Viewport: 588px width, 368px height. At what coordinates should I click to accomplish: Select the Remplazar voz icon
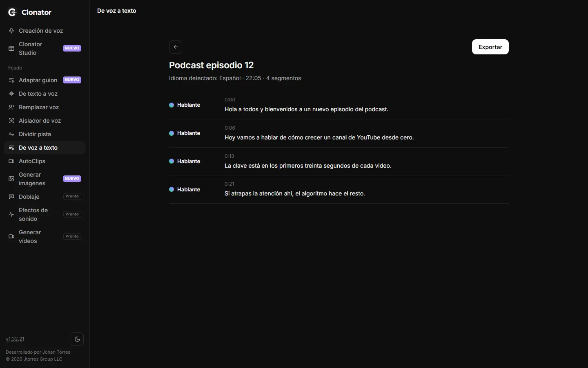tap(11, 107)
